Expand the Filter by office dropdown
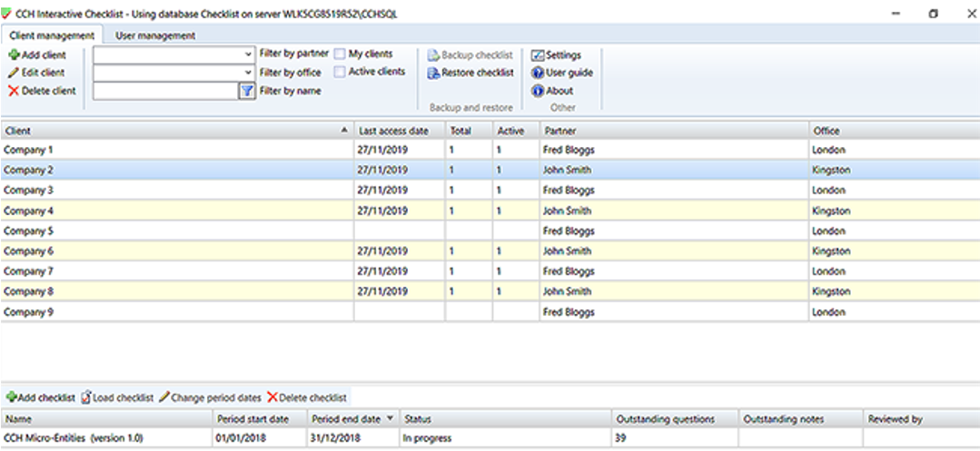The width and height of the screenshot is (980, 451). [248, 73]
